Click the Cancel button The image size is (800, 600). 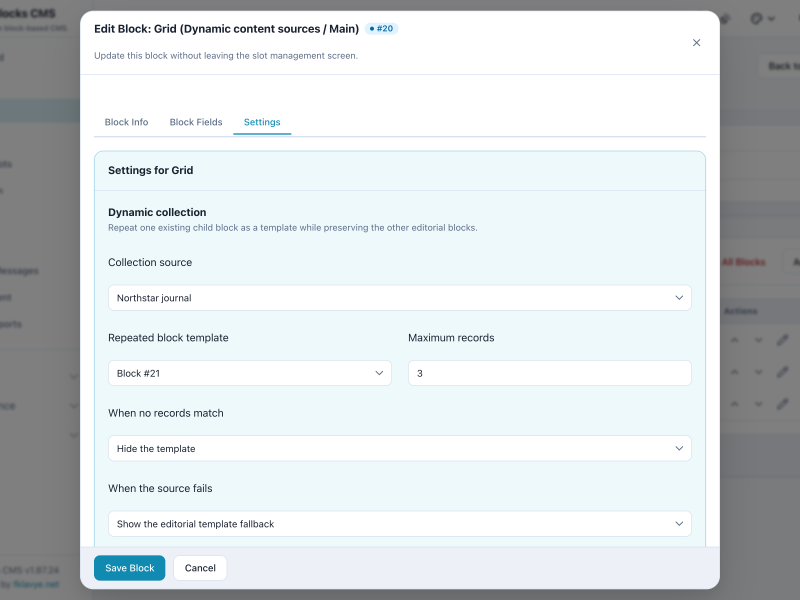click(200, 568)
